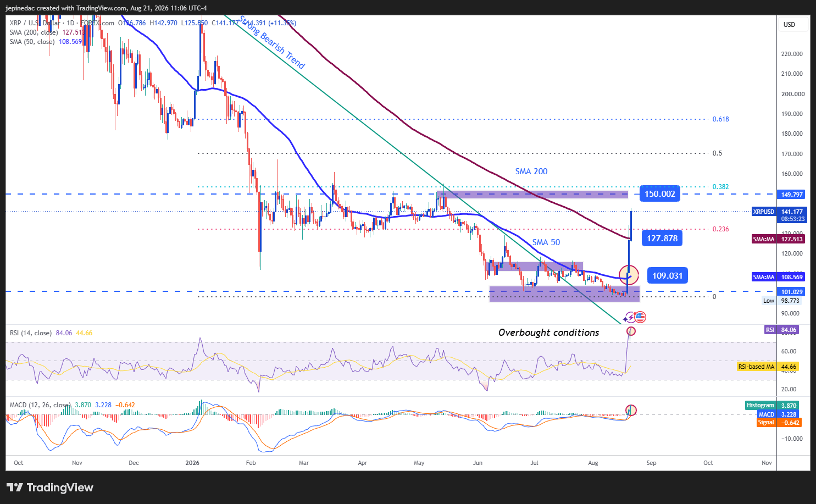Click the RSI 84.06 axis label
Viewport: 816px width, 504px height.
coord(781,330)
